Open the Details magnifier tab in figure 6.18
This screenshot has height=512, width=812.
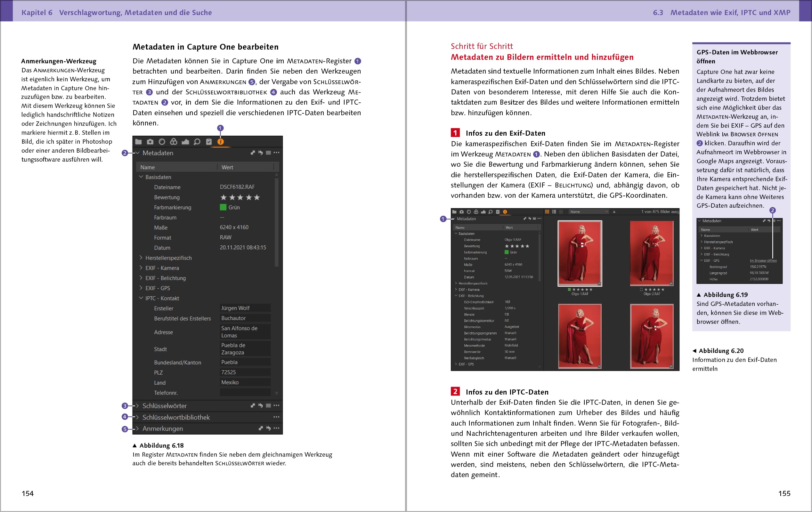pyautogui.click(x=197, y=141)
